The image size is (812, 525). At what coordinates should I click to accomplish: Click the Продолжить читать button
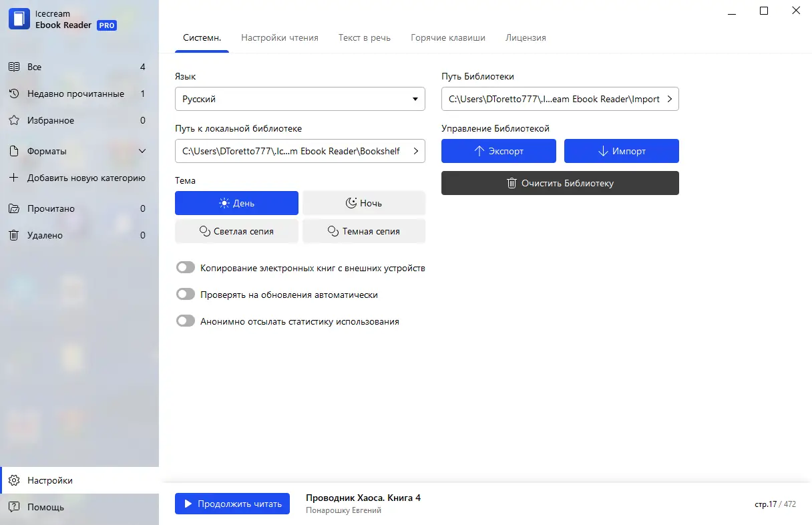pos(232,504)
